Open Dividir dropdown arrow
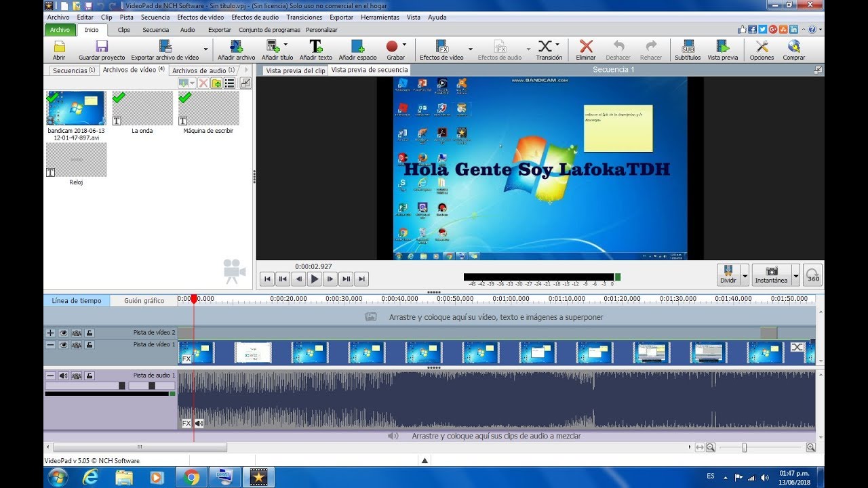The image size is (868, 488). tap(745, 275)
